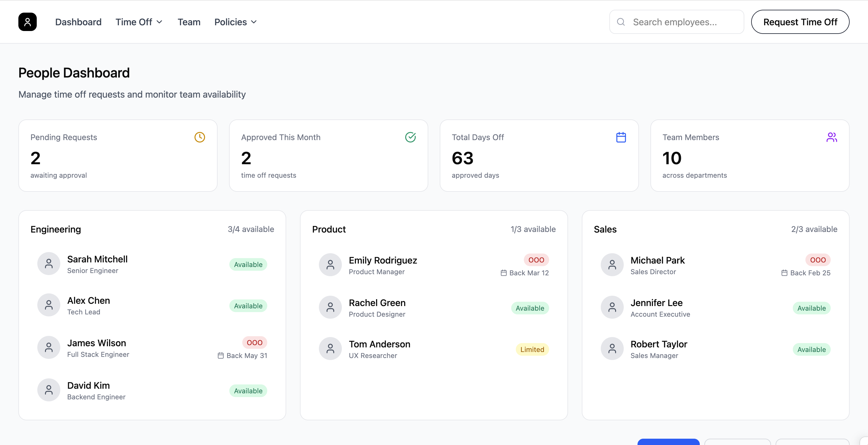Click the clock icon on Pending Requests card

point(199,137)
